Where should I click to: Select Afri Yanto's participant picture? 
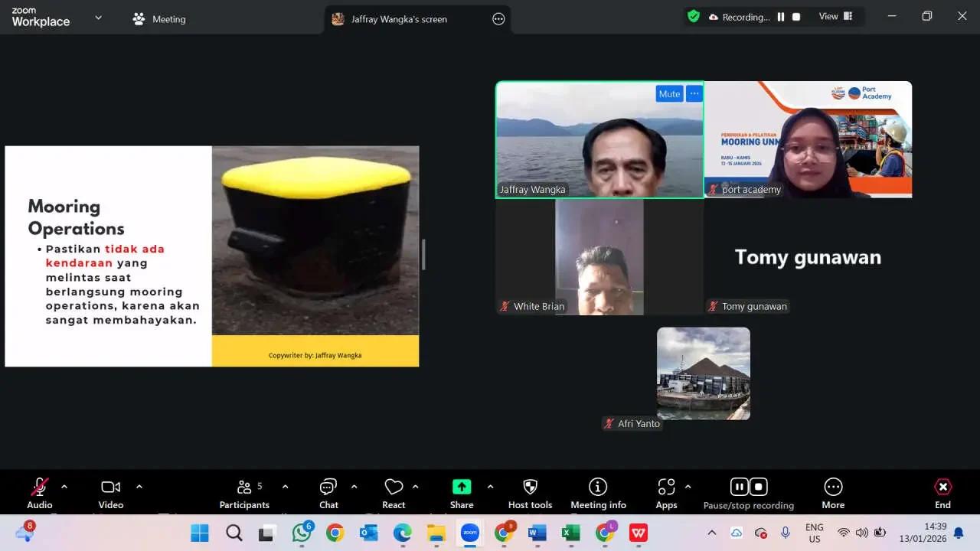(x=704, y=373)
